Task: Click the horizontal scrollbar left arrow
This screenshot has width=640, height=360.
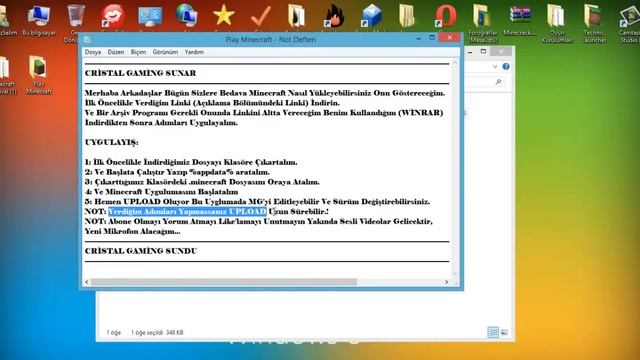Action: 87,282
